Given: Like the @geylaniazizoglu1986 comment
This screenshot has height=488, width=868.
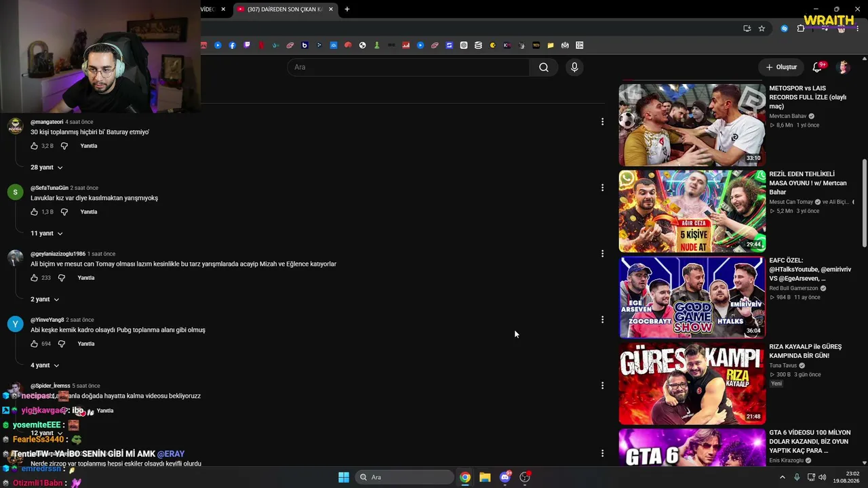Looking at the screenshot, I should 34,278.
